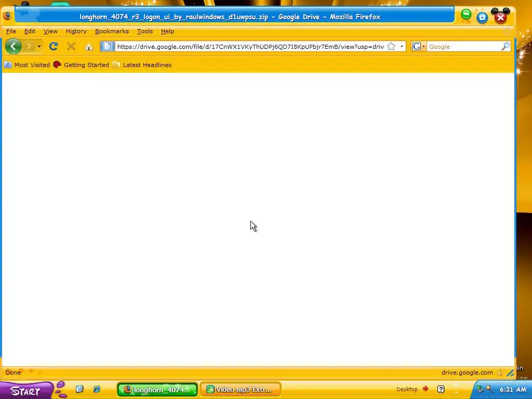Open the Latest Headlines feed bookmark
The height and width of the screenshot is (399, 532).
(142, 65)
